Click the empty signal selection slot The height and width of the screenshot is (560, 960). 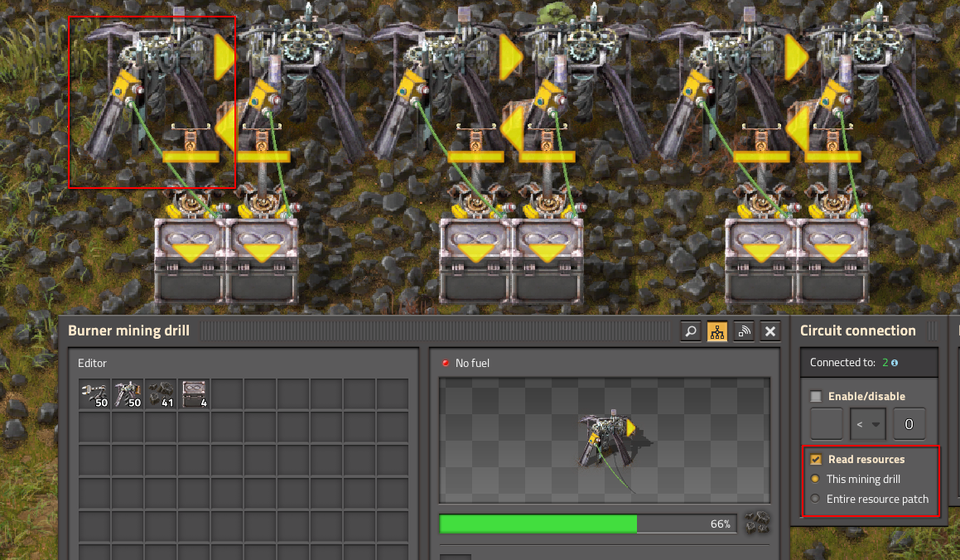click(826, 424)
